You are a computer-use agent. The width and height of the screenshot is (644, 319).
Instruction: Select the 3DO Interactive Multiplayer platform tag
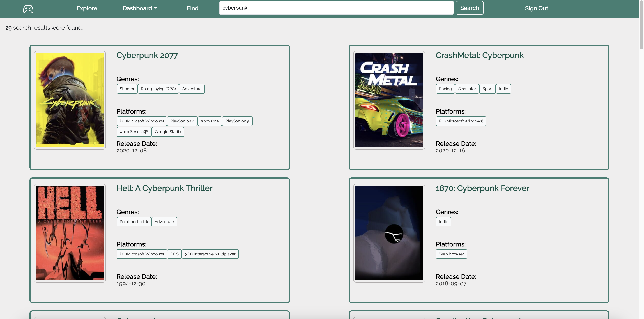coord(210,254)
